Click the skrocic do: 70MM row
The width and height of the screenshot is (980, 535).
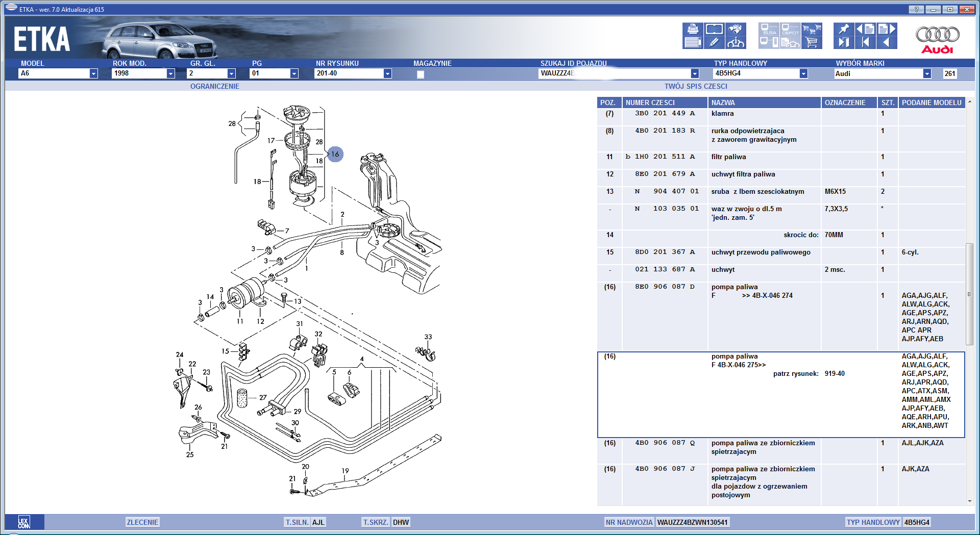781,238
